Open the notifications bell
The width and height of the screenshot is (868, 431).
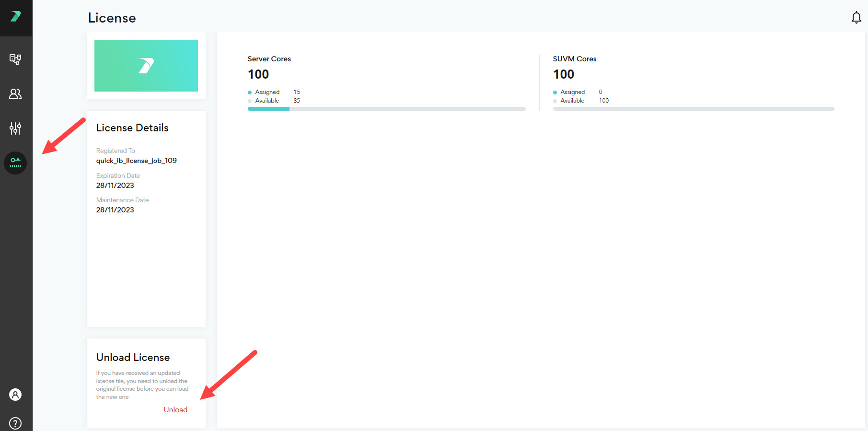pyautogui.click(x=856, y=18)
